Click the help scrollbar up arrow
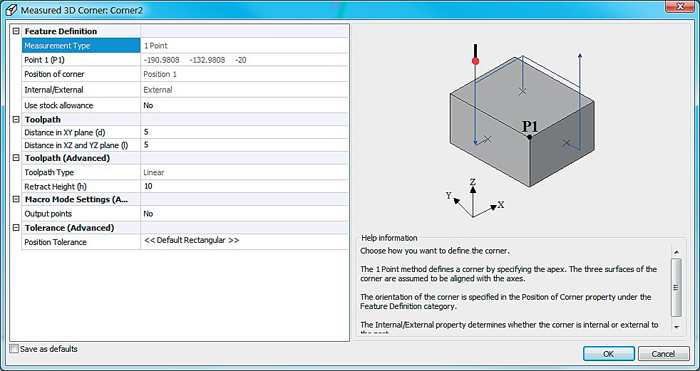 pos(676,252)
